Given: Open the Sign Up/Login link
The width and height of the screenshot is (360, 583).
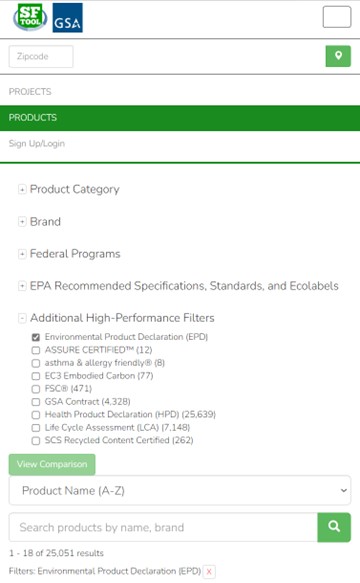Looking at the screenshot, I should (x=37, y=144).
